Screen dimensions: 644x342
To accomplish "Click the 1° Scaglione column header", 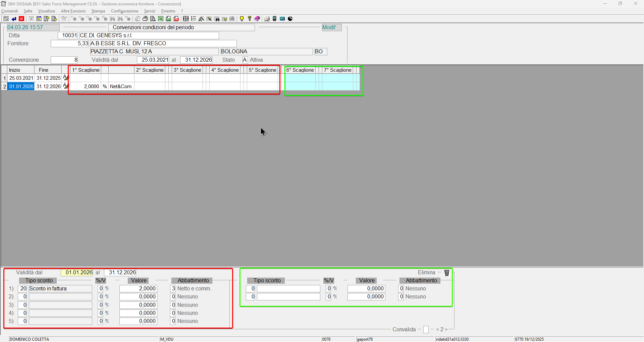I will click(86, 70).
